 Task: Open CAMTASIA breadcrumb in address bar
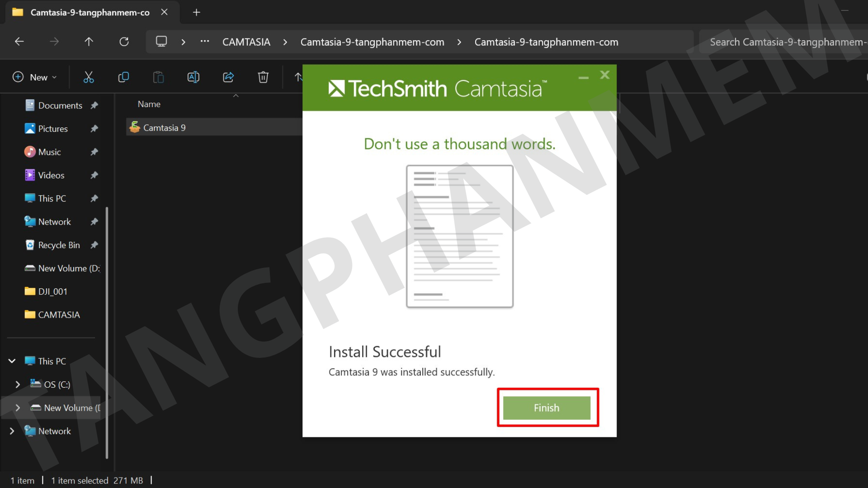click(x=246, y=42)
